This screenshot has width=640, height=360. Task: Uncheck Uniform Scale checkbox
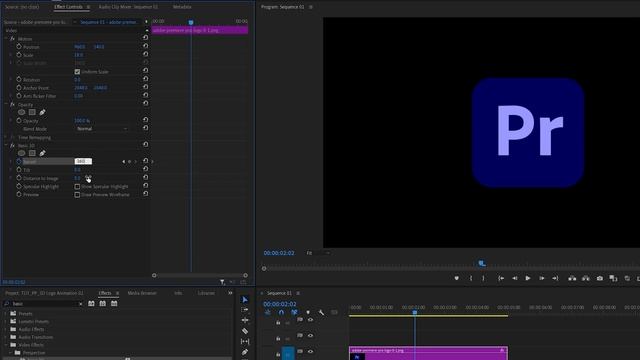point(77,71)
